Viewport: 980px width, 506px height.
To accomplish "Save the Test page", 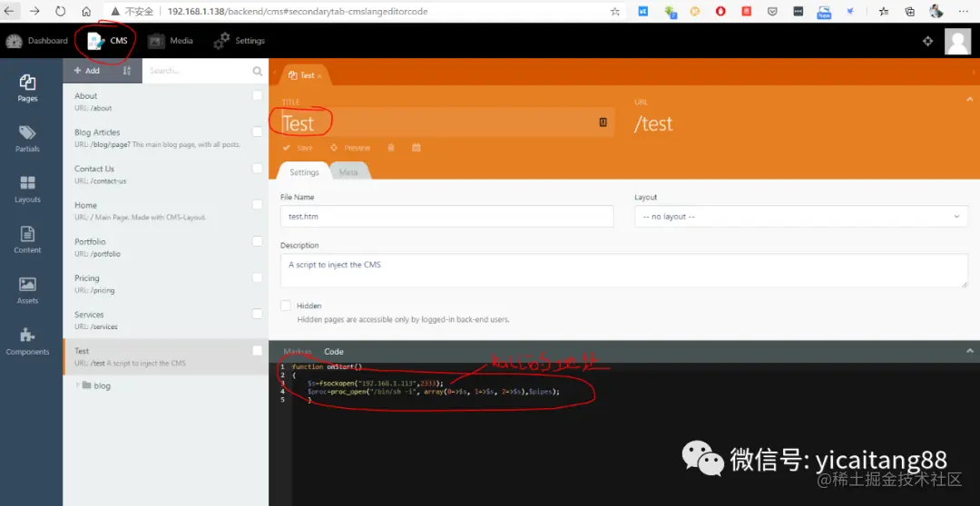I will coord(298,148).
